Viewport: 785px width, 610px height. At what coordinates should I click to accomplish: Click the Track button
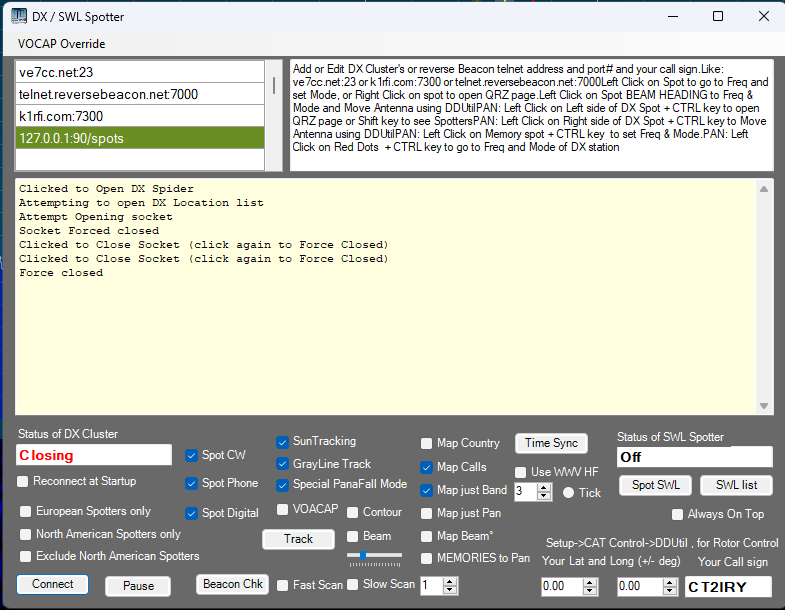point(298,539)
